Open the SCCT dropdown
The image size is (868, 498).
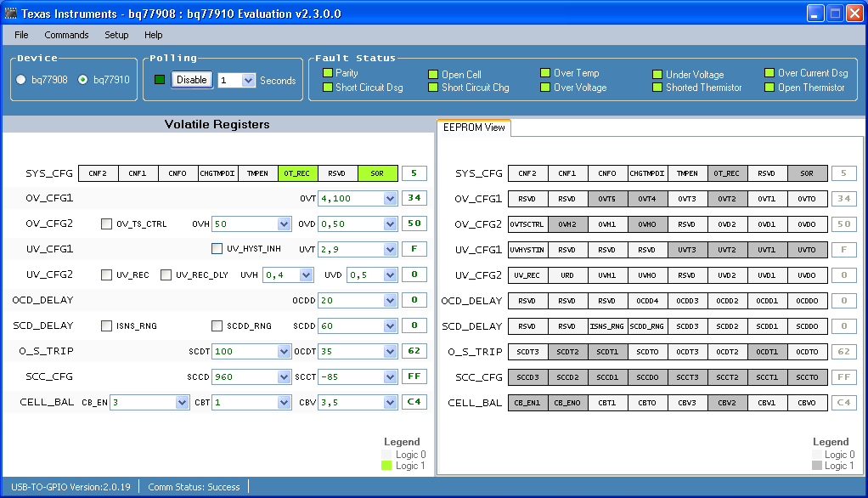[391, 376]
